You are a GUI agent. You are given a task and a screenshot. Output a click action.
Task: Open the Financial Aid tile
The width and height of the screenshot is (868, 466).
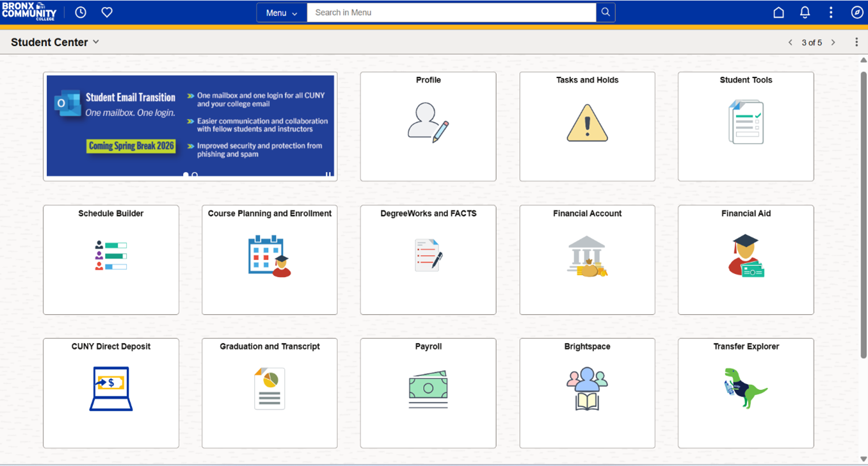click(x=746, y=259)
